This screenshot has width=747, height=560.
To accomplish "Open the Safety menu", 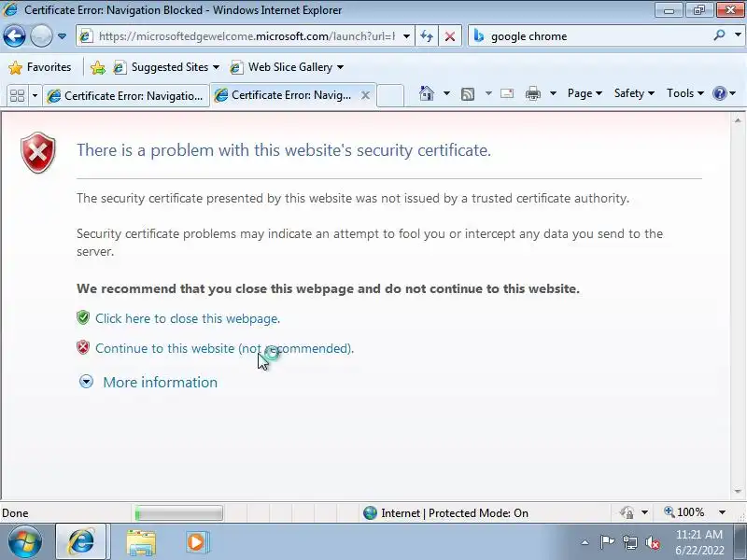I will tap(634, 93).
